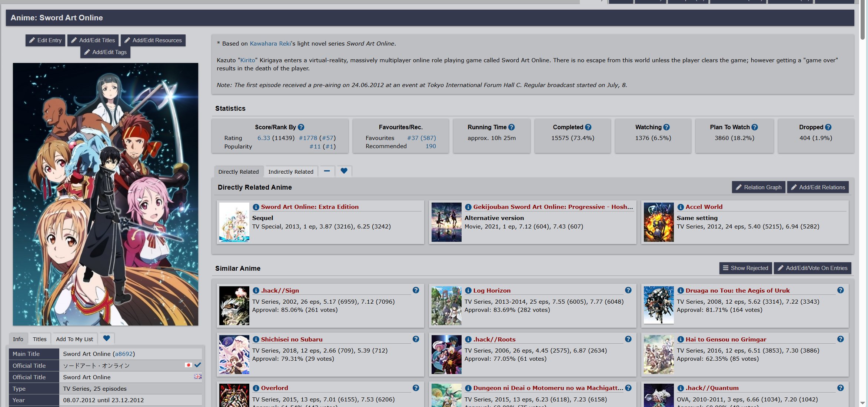Open Overlord title link
868x407 pixels.
[274, 388]
